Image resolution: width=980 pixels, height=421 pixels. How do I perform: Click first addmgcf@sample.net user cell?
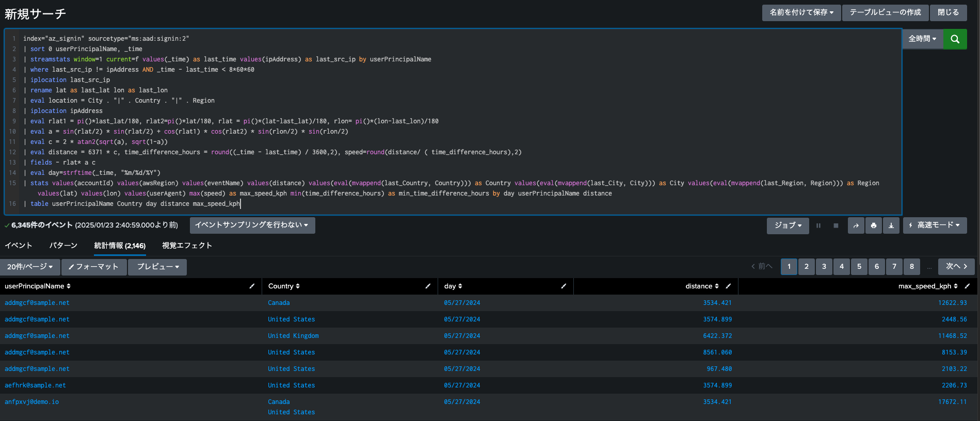(x=37, y=303)
